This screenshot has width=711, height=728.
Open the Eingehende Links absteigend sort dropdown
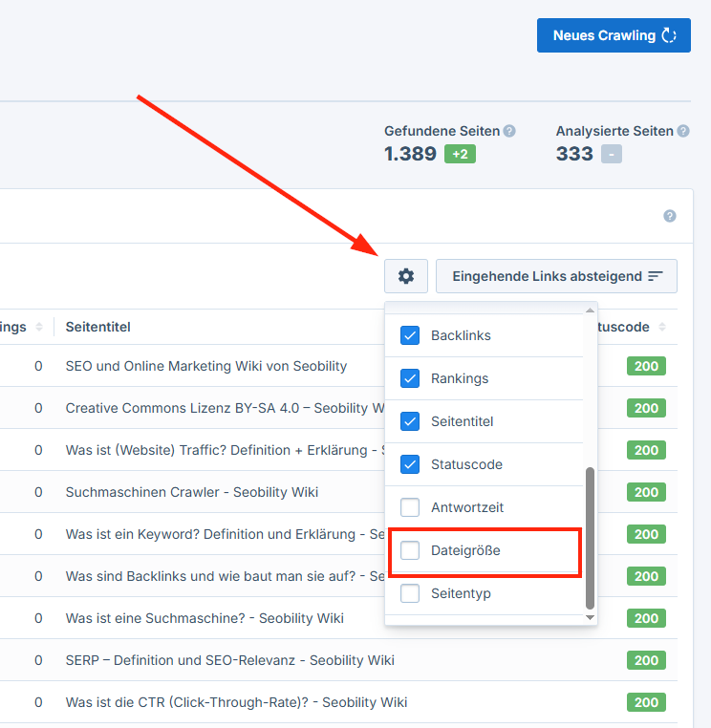tap(556, 276)
